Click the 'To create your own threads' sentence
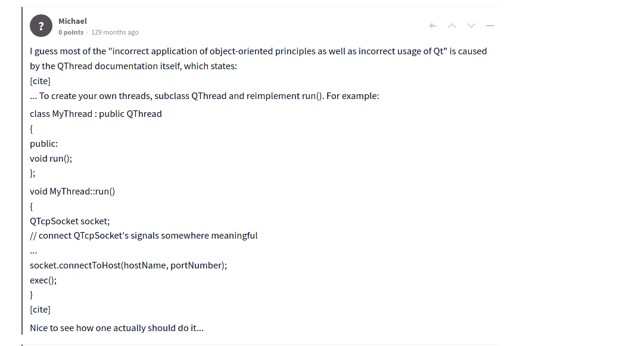This screenshot has width=644, height=346. tap(204, 96)
